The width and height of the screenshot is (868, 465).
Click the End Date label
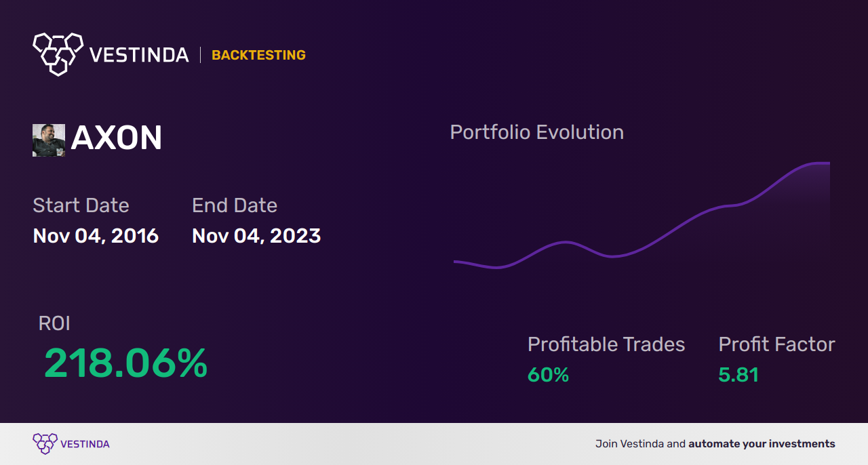click(235, 205)
